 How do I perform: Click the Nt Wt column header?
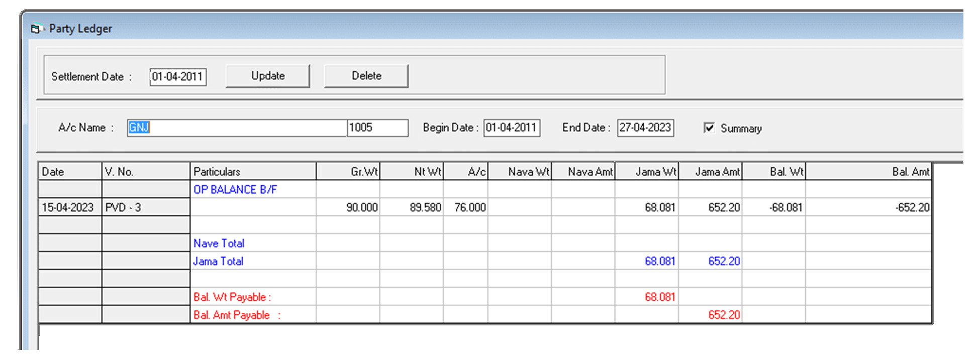[412, 172]
